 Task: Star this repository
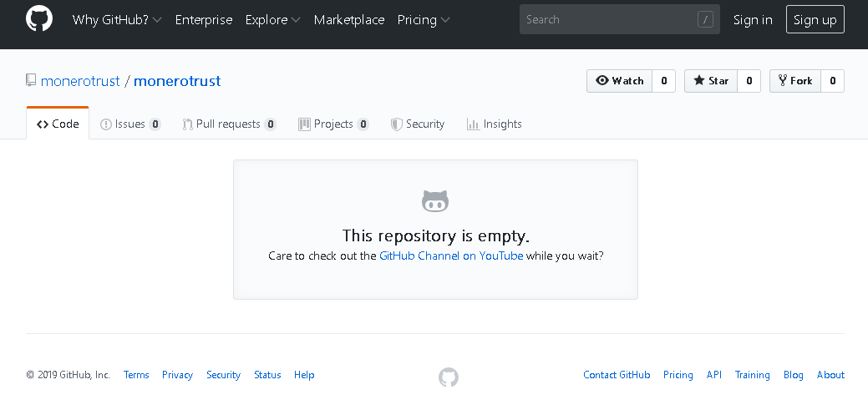(711, 81)
